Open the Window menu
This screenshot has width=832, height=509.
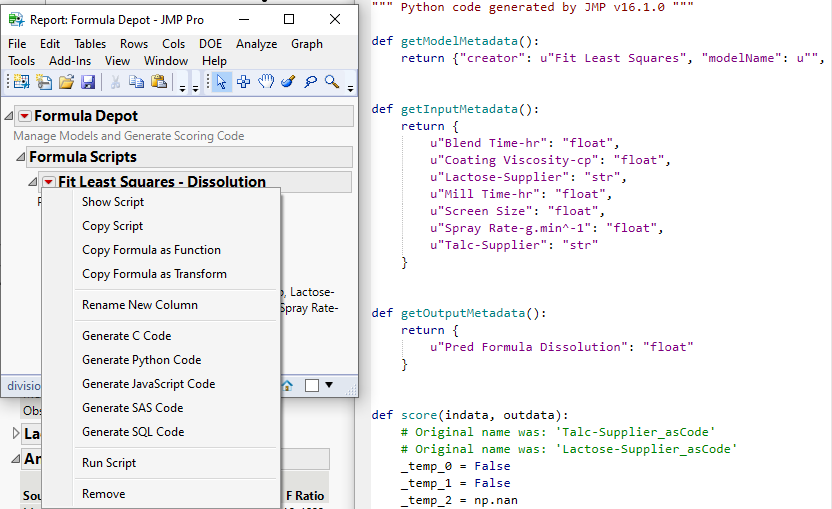pyautogui.click(x=166, y=61)
